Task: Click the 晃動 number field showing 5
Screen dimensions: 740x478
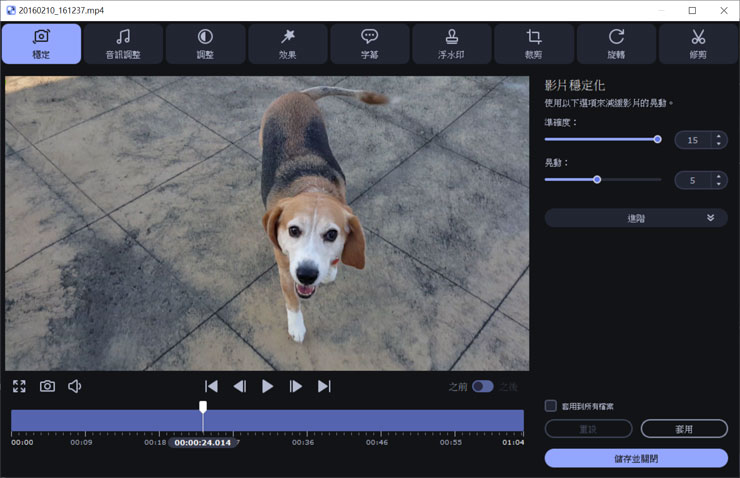Action: click(x=693, y=180)
